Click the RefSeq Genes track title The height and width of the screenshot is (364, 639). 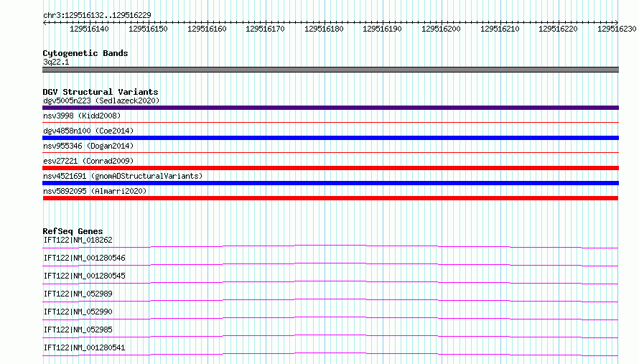(73, 231)
